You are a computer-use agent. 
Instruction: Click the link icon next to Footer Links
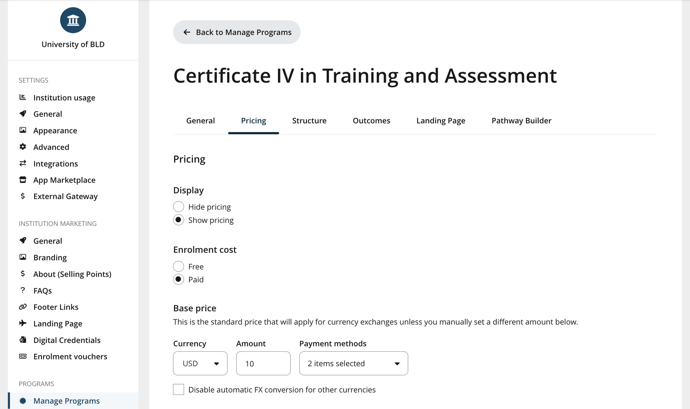[x=23, y=307]
